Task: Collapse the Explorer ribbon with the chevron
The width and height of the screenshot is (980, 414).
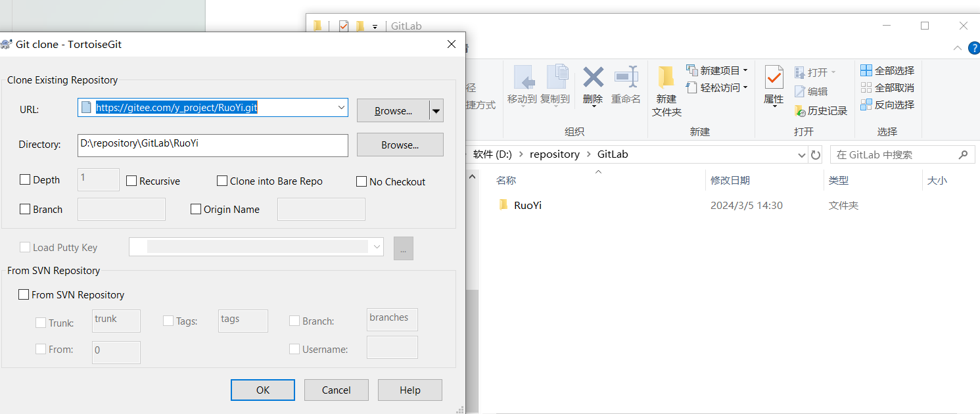Action: click(x=957, y=48)
